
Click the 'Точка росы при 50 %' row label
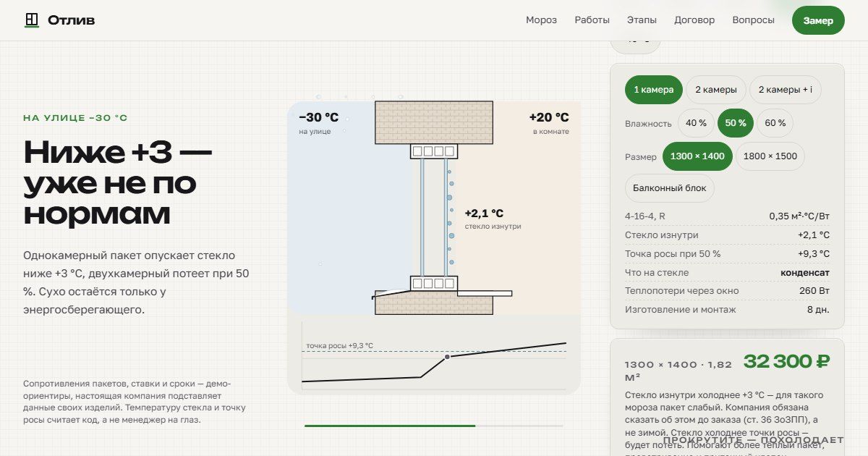tap(673, 254)
